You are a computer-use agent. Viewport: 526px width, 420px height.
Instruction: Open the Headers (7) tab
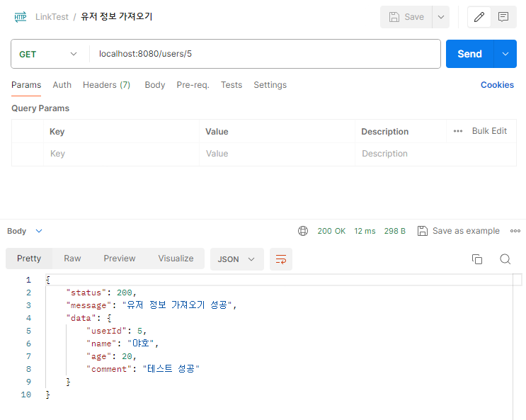(x=106, y=85)
